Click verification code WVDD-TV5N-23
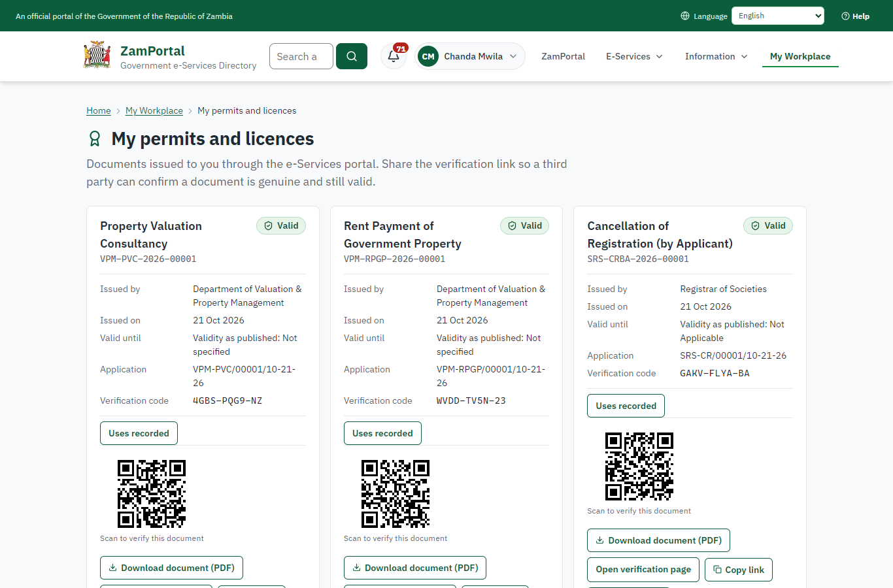 click(x=471, y=400)
